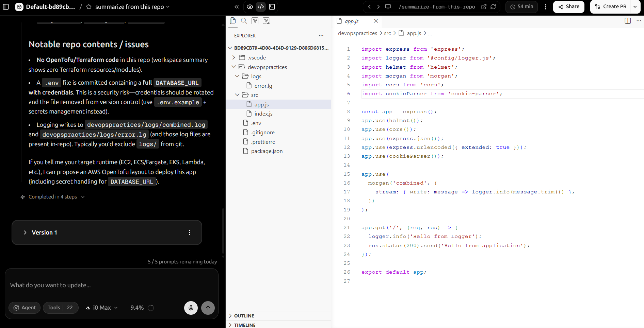Open the search icon in the sidebar
The width and height of the screenshot is (644, 328).
(x=244, y=21)
